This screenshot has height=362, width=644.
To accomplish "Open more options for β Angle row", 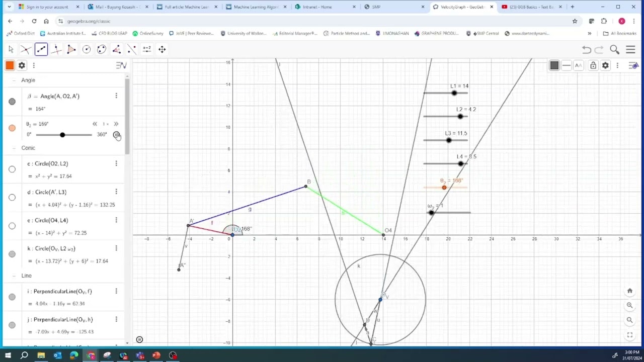I will tap(116, 96).
